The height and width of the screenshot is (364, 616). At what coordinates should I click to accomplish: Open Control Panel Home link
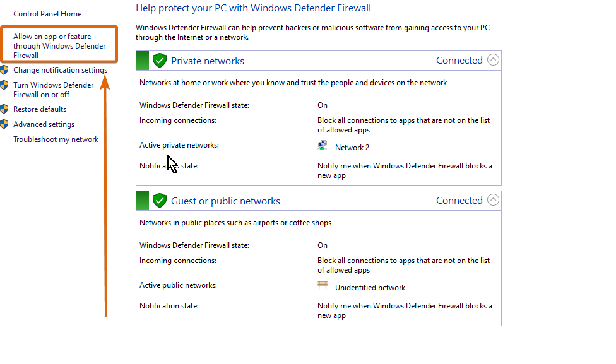point(47,14)
